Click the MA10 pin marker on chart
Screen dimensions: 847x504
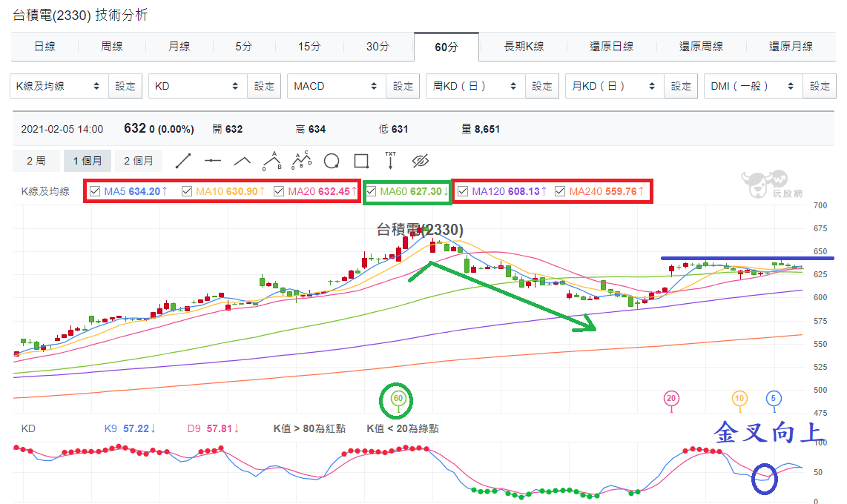(739, 399)
